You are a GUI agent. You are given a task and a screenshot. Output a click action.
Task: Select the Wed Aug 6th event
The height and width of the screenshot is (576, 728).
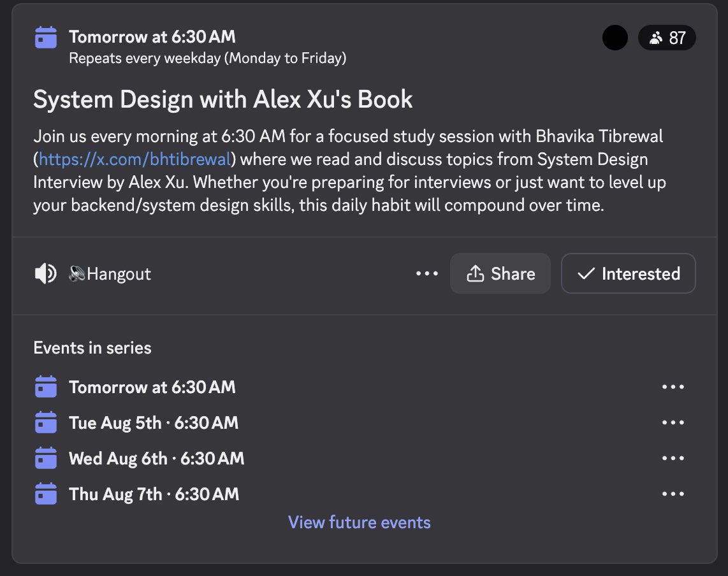click(156, 459)
